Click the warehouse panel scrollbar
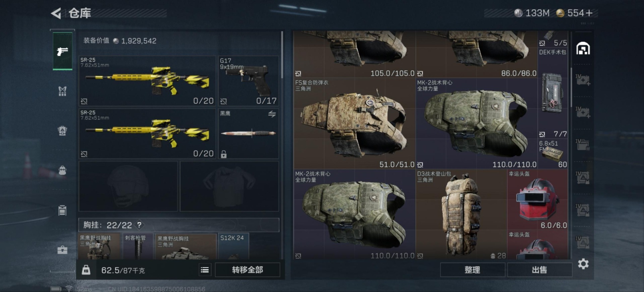 pos(571,87)
